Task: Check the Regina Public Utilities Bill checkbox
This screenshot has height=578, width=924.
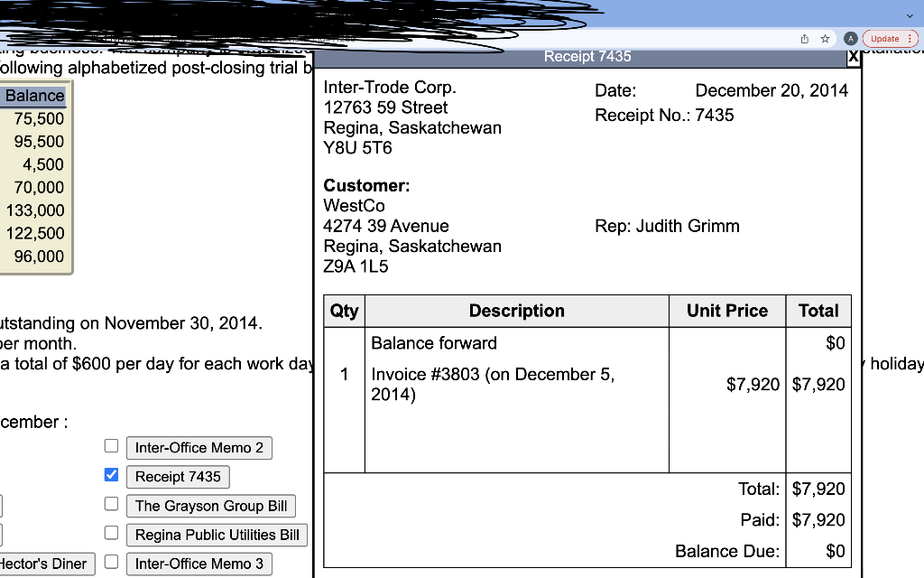Action: [x=111, y=532]
